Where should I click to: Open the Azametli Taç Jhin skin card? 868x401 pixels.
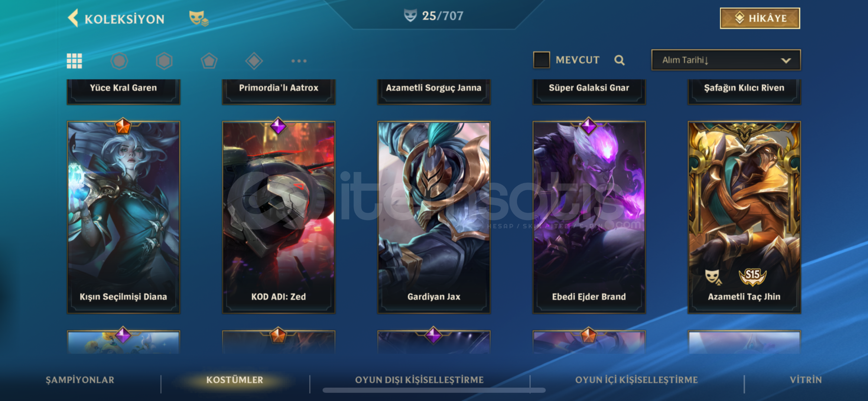click(x=744, y=217)
